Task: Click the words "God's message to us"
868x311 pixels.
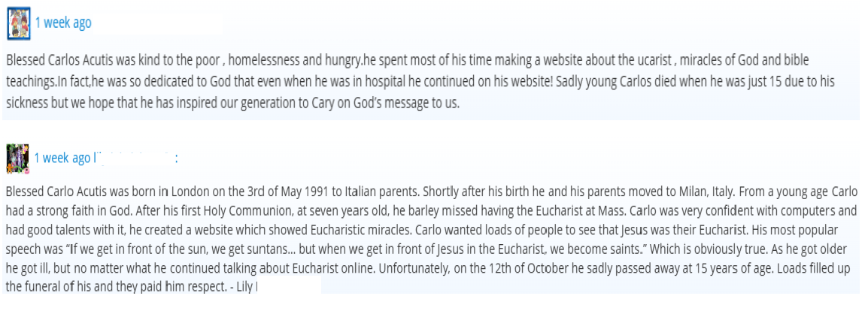Action: tap(405, 104)
